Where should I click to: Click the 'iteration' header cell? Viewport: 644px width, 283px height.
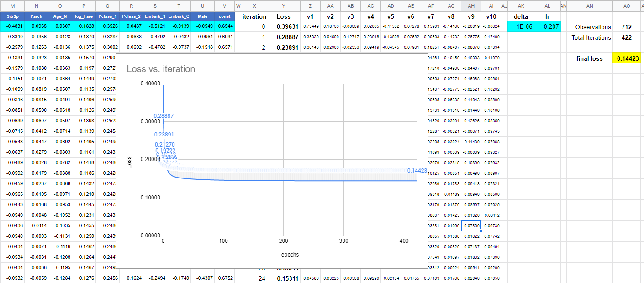[x=254, y=16]
